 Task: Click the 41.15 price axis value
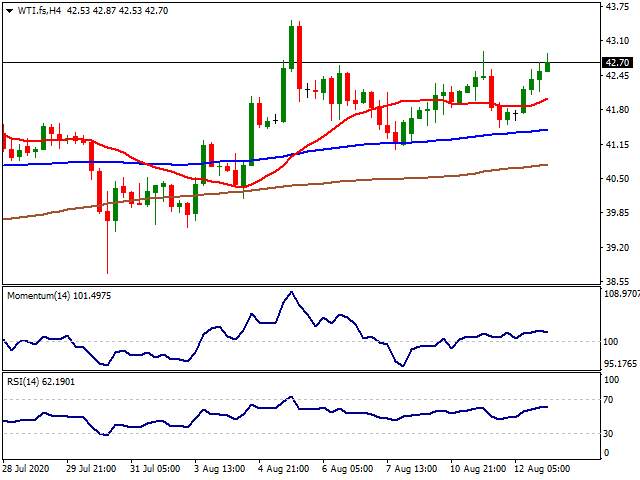tap(618, 145)
